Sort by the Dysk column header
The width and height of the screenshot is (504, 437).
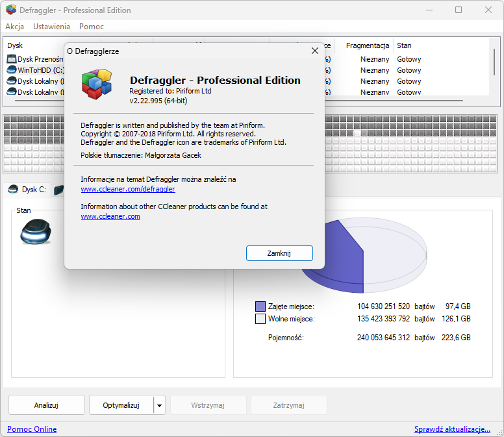pyautogui.click(x=15, y=45)
